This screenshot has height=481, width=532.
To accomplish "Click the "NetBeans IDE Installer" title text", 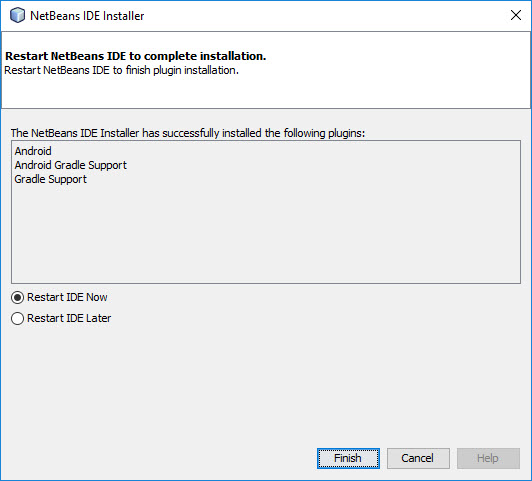I will point(87,16).
